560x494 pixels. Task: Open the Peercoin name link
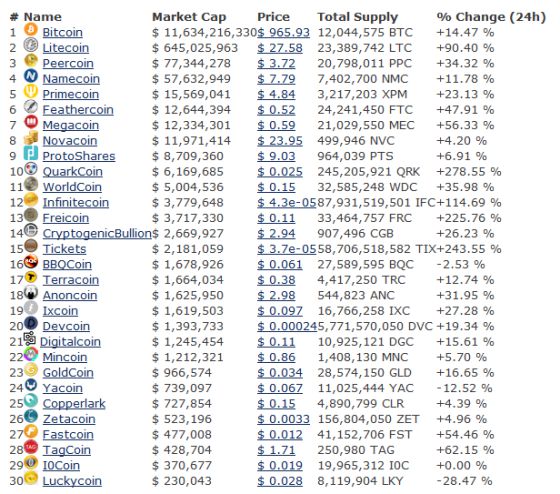pos(68,64)
